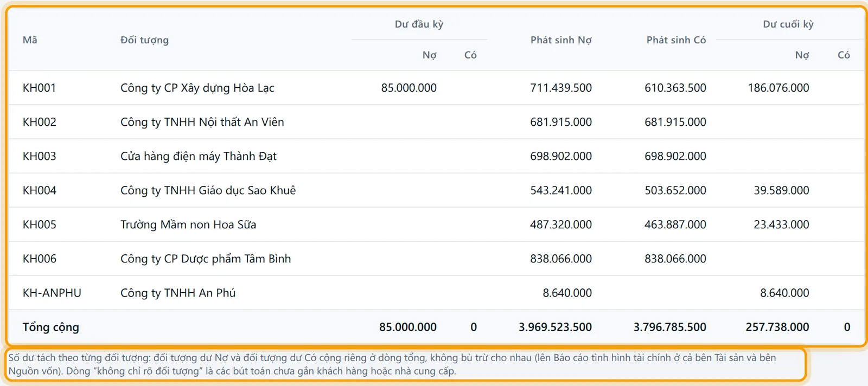Select closing balance "39.589.000"

782,190
